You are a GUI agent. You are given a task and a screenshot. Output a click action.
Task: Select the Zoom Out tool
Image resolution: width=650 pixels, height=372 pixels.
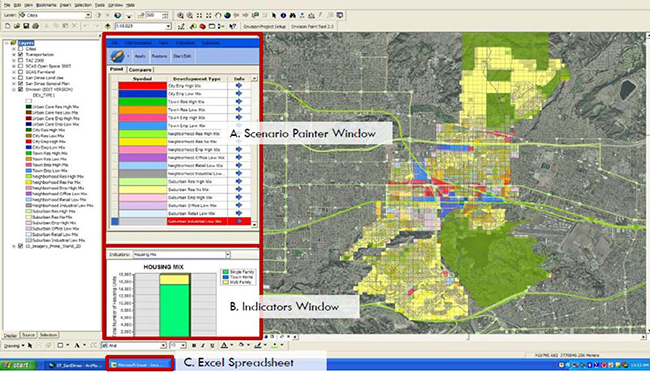coord(189,15)
